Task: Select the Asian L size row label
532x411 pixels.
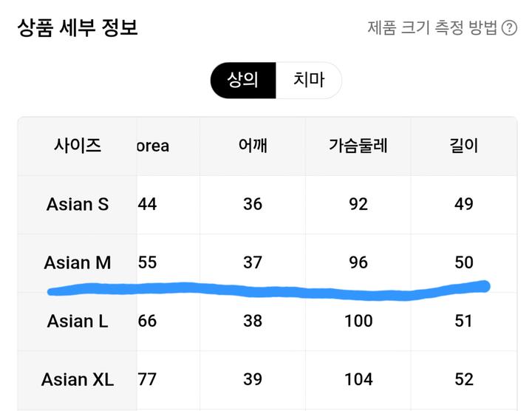Action: click(x=77, y=321)
